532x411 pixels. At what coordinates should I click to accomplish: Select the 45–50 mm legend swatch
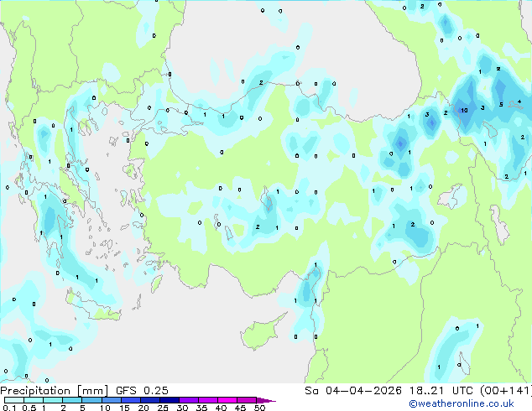coord(247,400)
